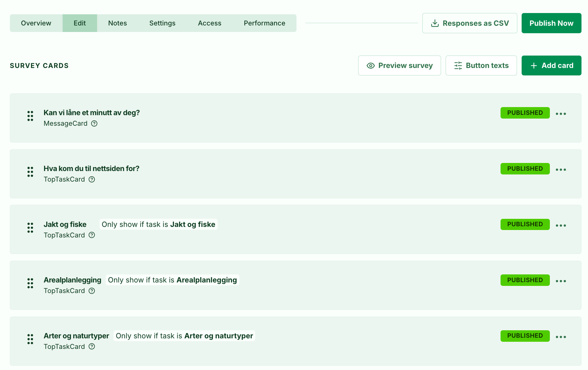Click the Publish Now button
The image size is (588, 370).
tap(551, 23)
